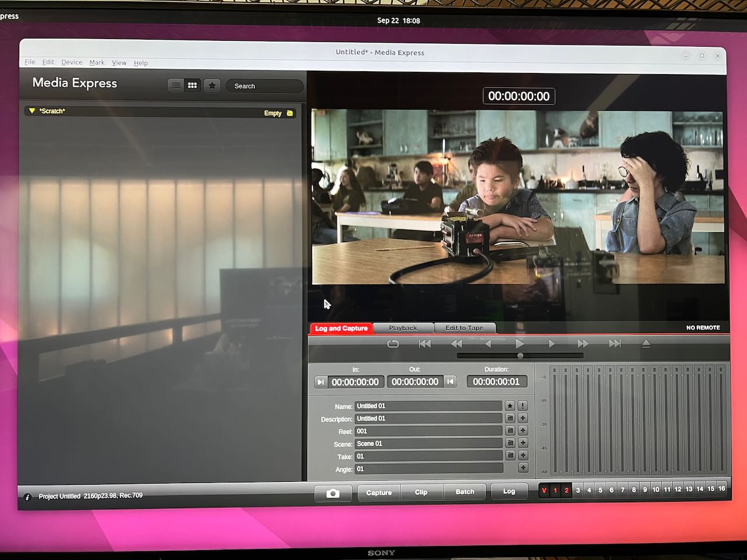Click the jog shuttle slider knob
Image resolution: width=747 pixels, height=560 pixels.
click(x=520, y=355)
